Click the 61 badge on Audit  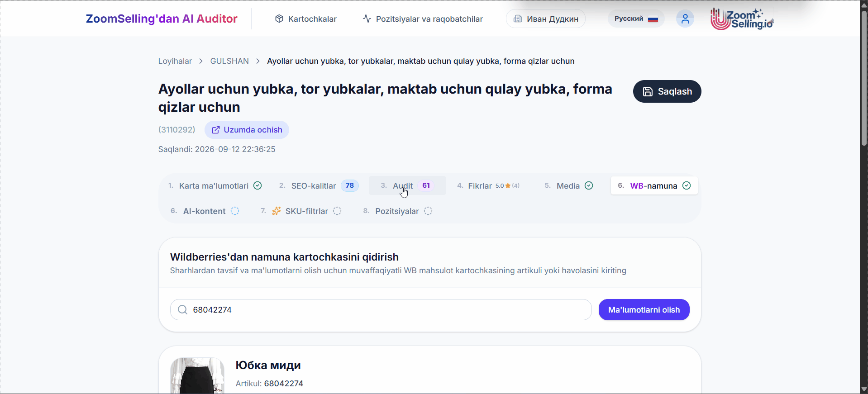pos(426,185)
